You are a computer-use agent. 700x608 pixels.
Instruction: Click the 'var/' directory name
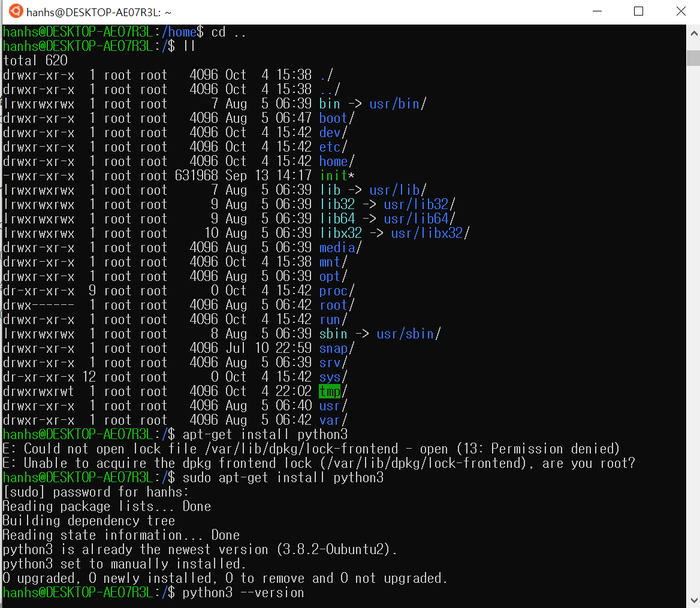tap(333, 420)
